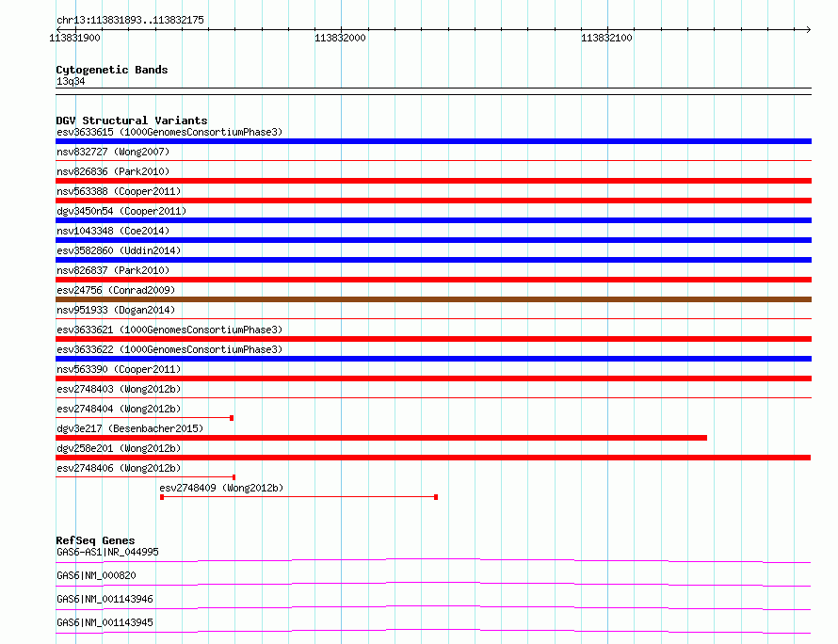Select the blue bar under esv3633622
Viewport: 838px width, 644px height.
[x=433, y=359]
